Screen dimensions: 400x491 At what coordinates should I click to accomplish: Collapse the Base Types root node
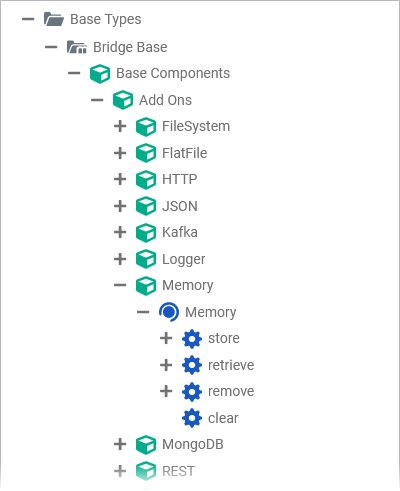point(28,19)
